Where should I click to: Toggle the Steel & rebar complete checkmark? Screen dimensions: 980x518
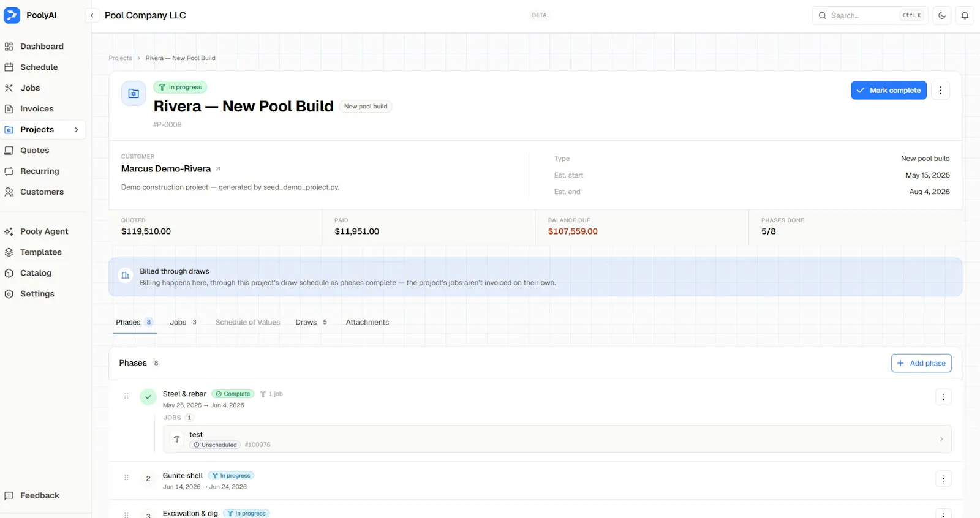[x=148, y=397]
